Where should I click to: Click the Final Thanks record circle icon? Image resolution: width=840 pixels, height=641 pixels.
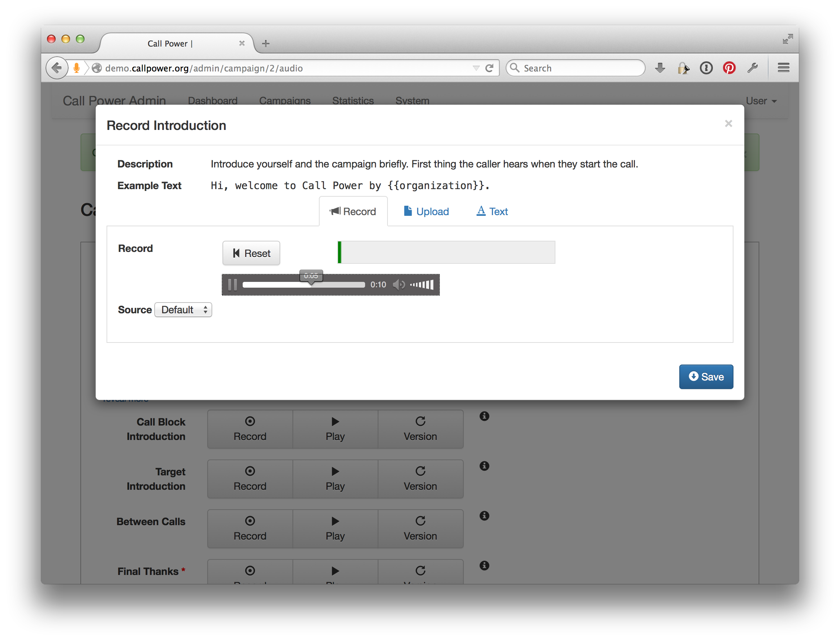[250, 571]
